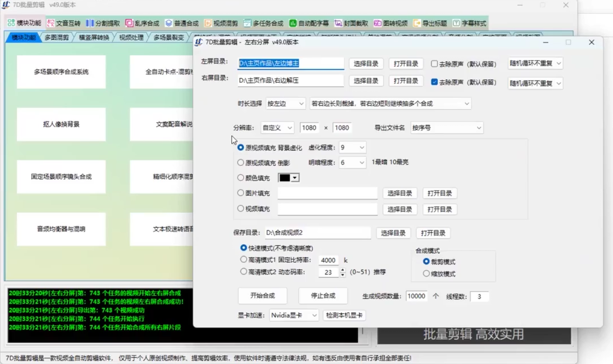Switch composition to 缩放模式
The height and width of the screenshot is (364, 613).
click(427, 273)
